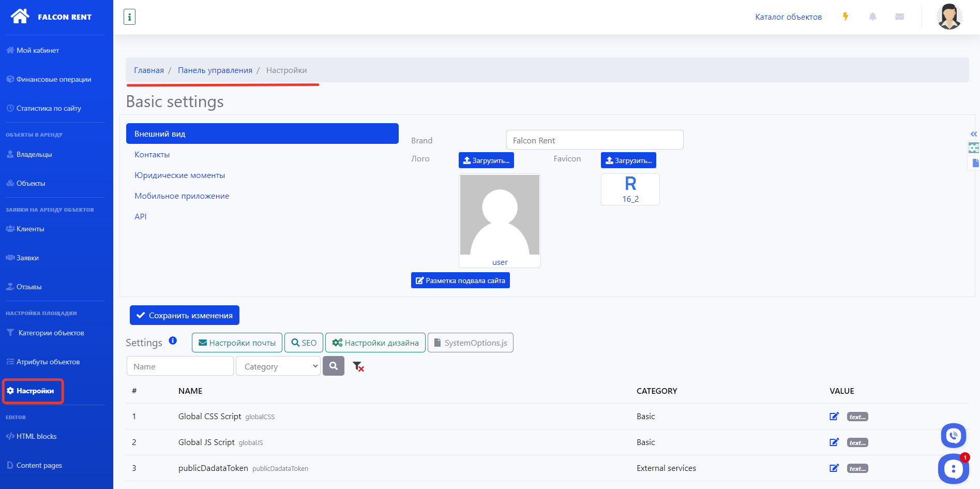The width and height of the screenshot is (980, 489).
Task: Switch to the Контакты tab
Action: pos(152,155)
